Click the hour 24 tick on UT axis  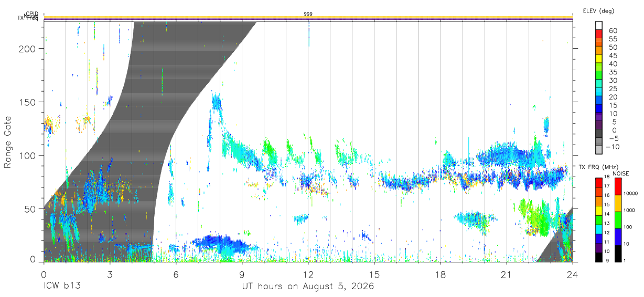pyautogui.click(x=573, y=274)
